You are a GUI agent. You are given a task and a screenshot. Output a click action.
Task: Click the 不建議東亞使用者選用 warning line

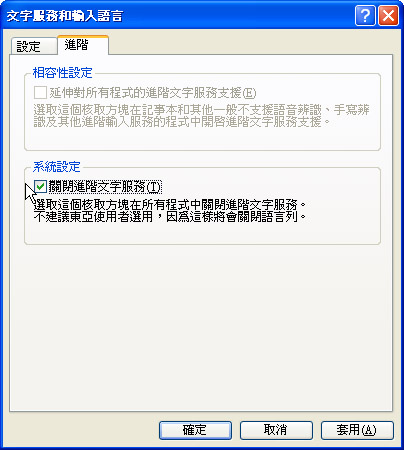click(x=169, y=217)
